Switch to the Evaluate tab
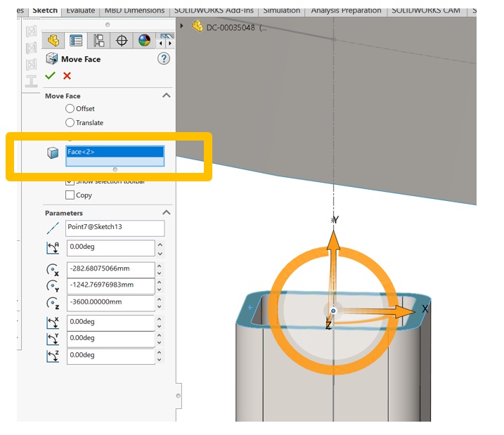Screen dimensions: 504x435 pos(80,11)
